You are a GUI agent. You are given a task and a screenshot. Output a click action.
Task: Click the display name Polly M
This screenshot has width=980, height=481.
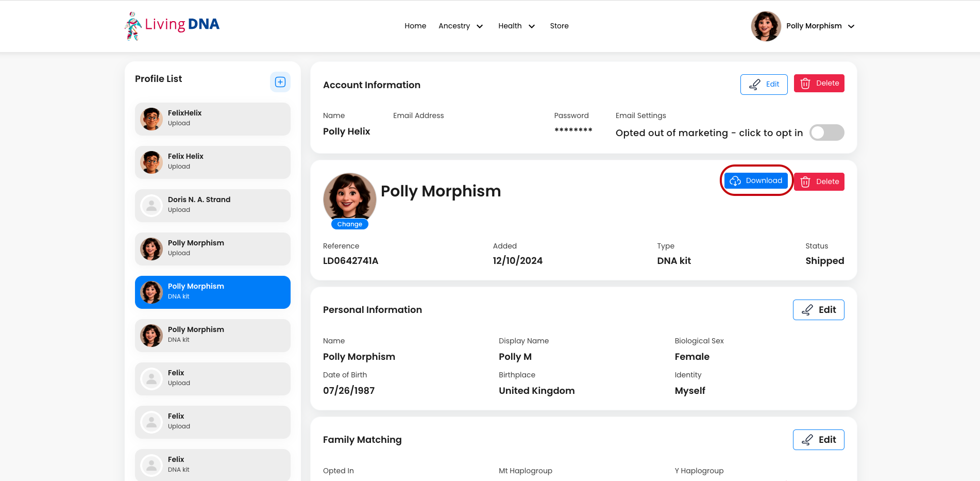[515, 357]
